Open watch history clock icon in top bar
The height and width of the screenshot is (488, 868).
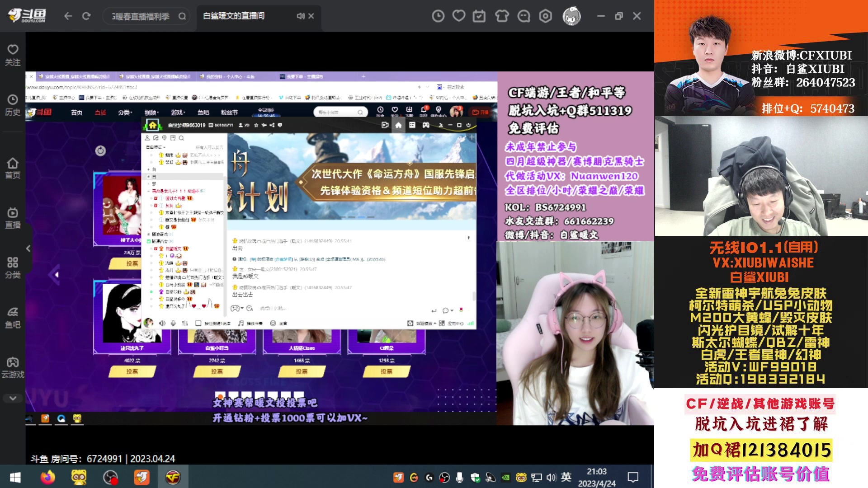pos(438,16)
